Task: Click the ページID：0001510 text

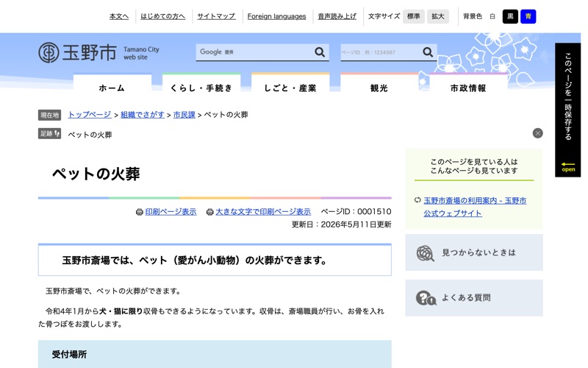Action: (x=356, y=212)
